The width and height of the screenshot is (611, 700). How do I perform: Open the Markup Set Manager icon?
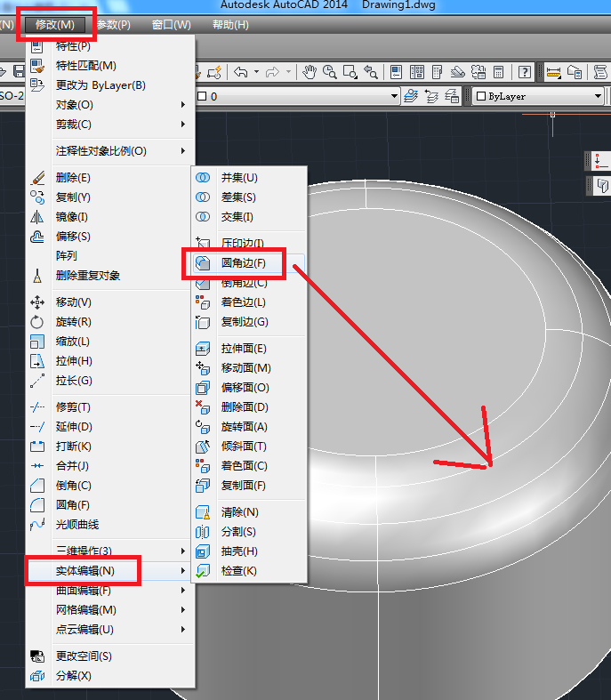point(478,72)
